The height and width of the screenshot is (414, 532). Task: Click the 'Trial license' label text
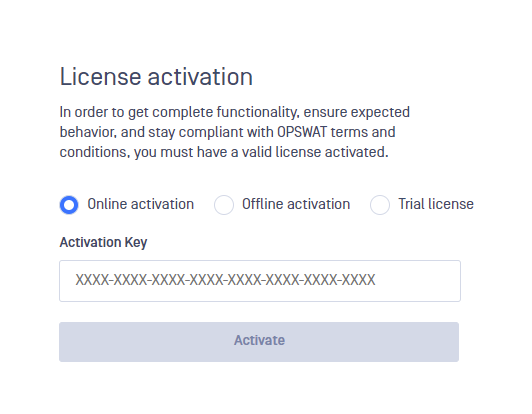[x=436, y=204]
